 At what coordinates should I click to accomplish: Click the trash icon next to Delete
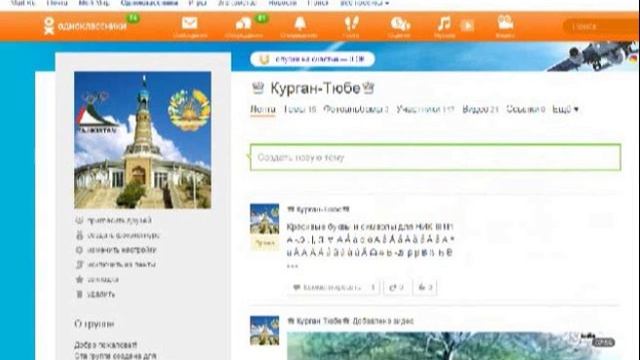pos(79,294)
